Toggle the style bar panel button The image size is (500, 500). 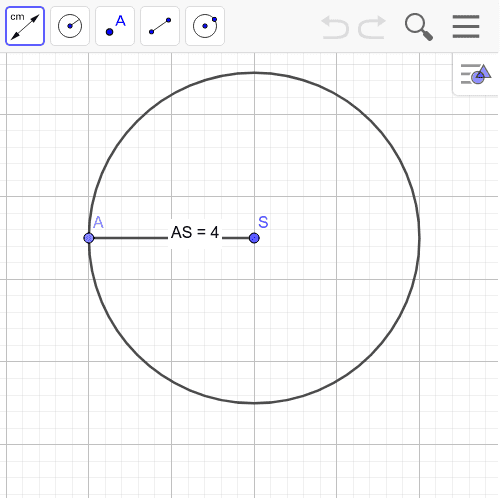click(476, 74)
